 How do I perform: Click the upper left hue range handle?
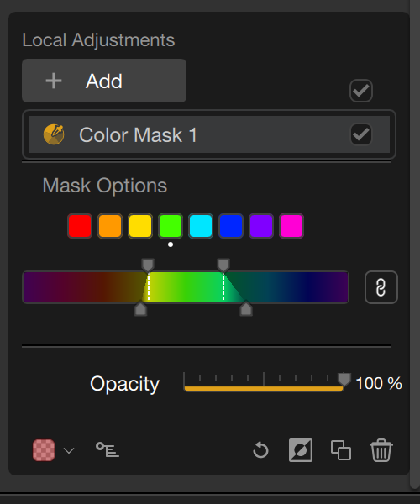pyautogui.click(x=148, y=265)
